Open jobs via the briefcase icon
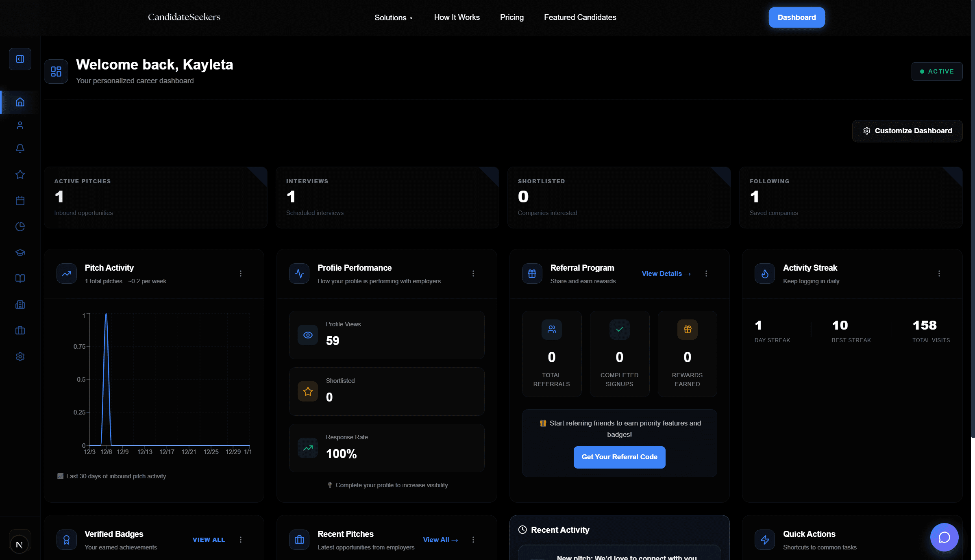 [20, 330]
